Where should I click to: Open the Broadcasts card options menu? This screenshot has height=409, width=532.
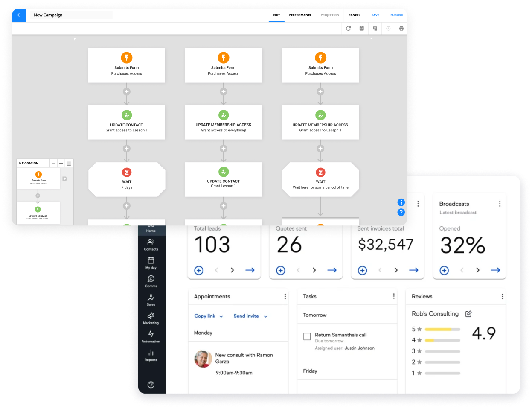[500, 204]
